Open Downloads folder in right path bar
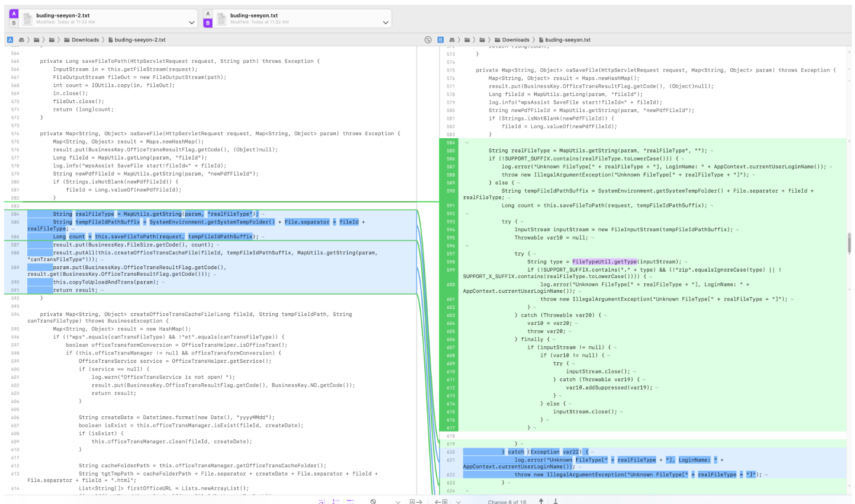This screenshot has width=855, height=504. pyautogui.click(x=515, y=40)
